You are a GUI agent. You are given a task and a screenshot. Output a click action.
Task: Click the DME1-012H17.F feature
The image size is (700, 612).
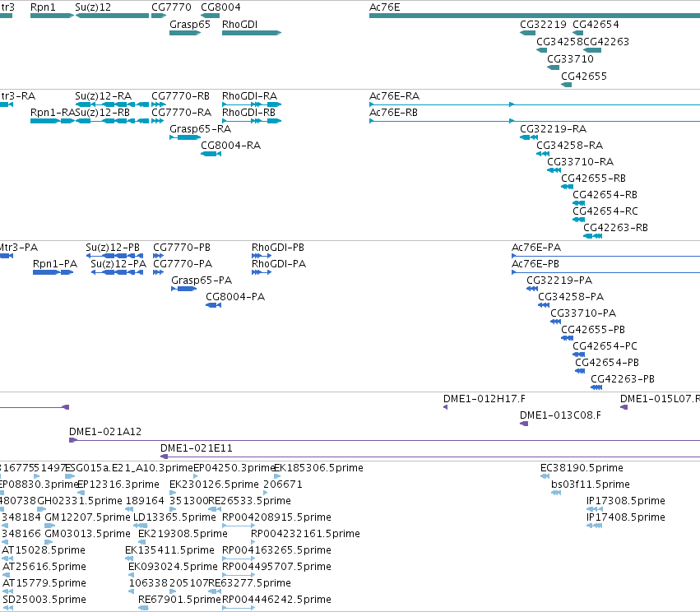[484, 399]
